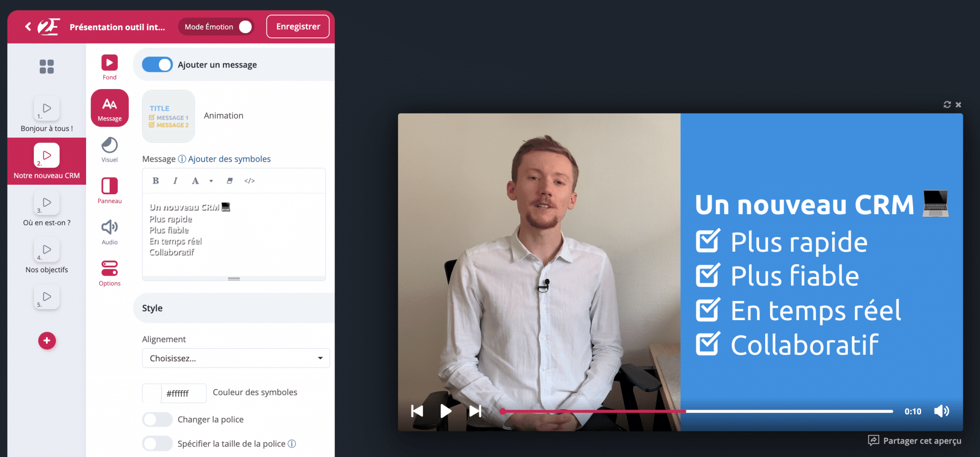This screenshot has width=980, height=457.
Task: Open font size info icon
Action: pyautogui.click(x=292, y=444)
